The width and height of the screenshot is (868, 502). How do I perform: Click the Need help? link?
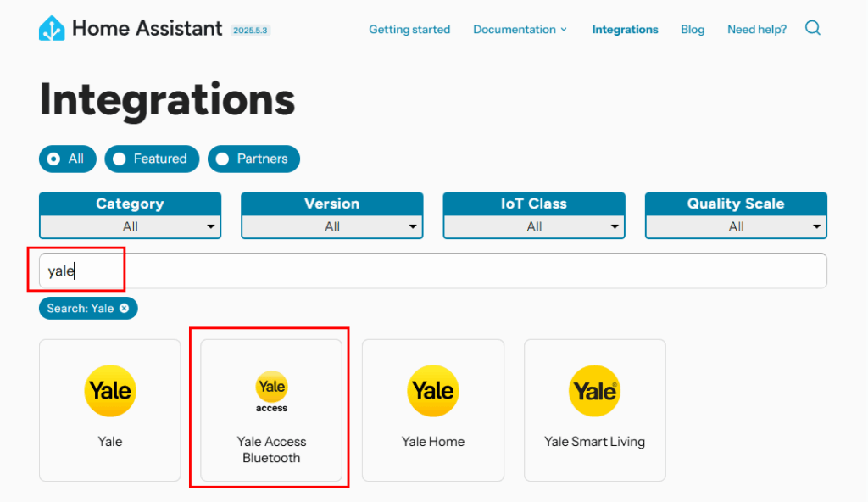(757, 30)
